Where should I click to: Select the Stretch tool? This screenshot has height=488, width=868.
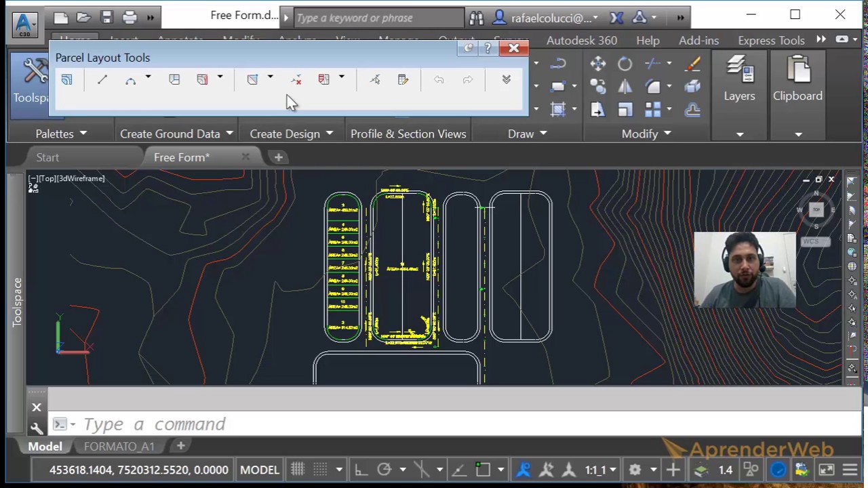point(597,110)
